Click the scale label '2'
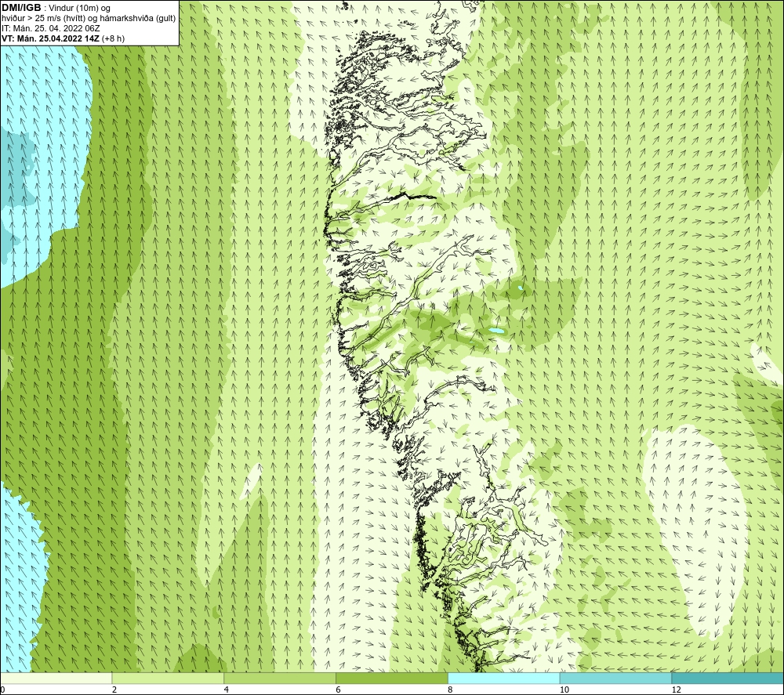Image resolution: width=784 pixels, height=695 pixels. (x=114, y=690)
